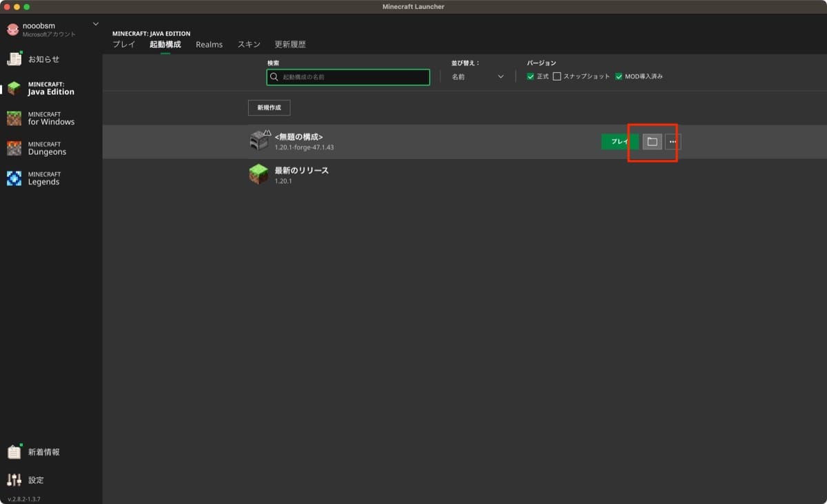Click the search magnifier icon
827x504 pixels.
point(274,77)
